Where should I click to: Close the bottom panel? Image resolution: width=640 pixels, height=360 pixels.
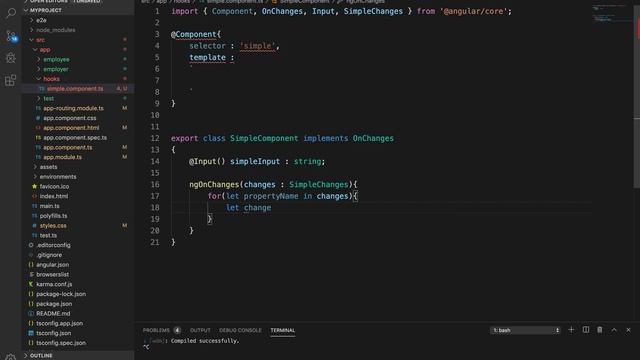click(x=628, y=330)
